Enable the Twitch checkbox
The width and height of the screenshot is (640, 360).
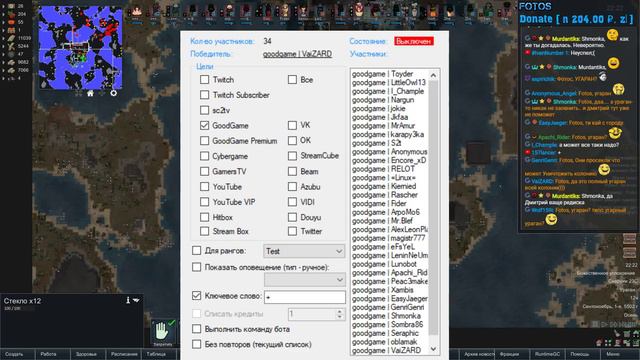tap(204, 80)
